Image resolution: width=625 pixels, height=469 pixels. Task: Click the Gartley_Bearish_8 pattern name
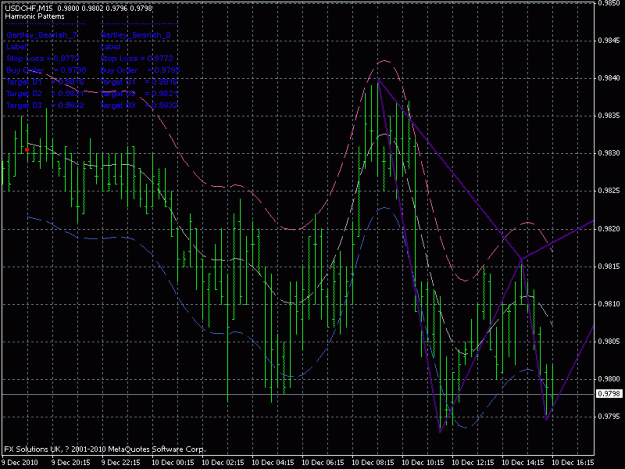click(x=136, y=35)
